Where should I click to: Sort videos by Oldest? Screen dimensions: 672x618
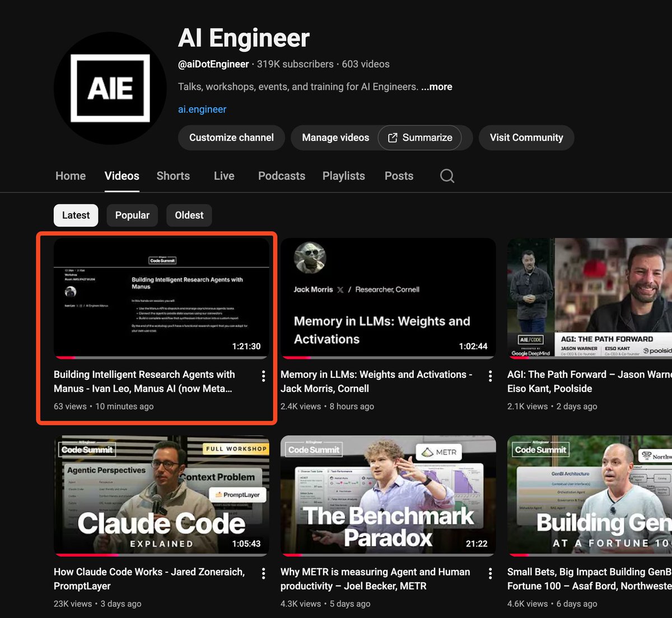click(189, 216)
